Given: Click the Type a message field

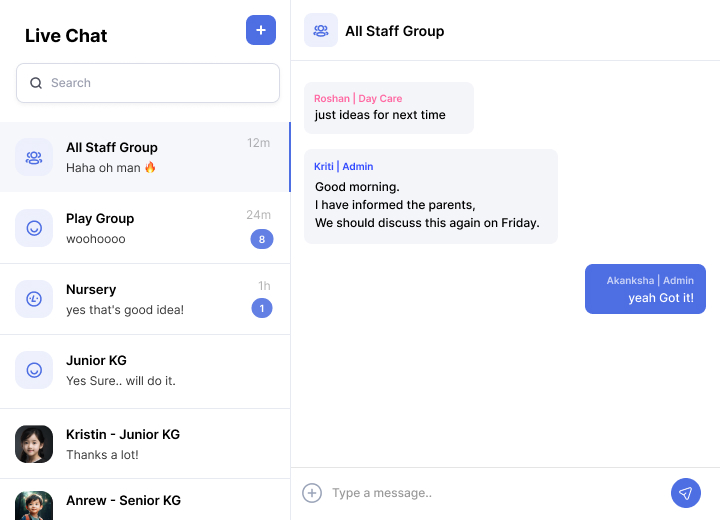Looking at the screenshot, I should tap(490, 493).
